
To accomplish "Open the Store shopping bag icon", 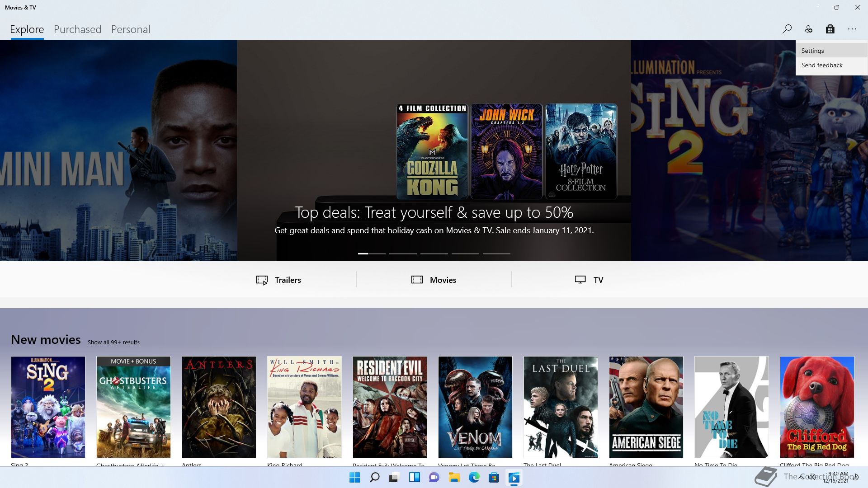I will point(830,29).
